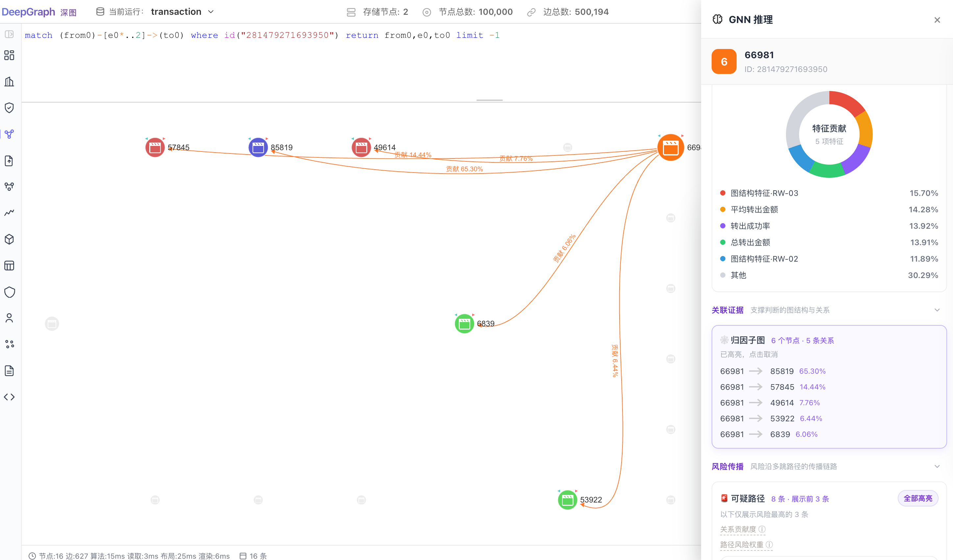The image size is (953, 560).
Task: Open the dashboard grid icon in sidebar
Action: tap(9, 55)
